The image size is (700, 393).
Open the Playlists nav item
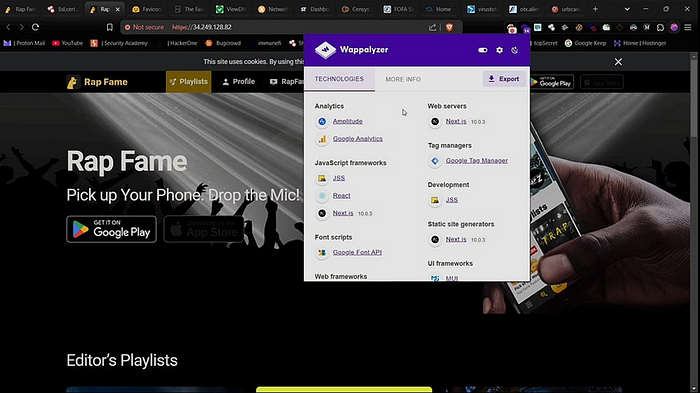coord(188,82)
